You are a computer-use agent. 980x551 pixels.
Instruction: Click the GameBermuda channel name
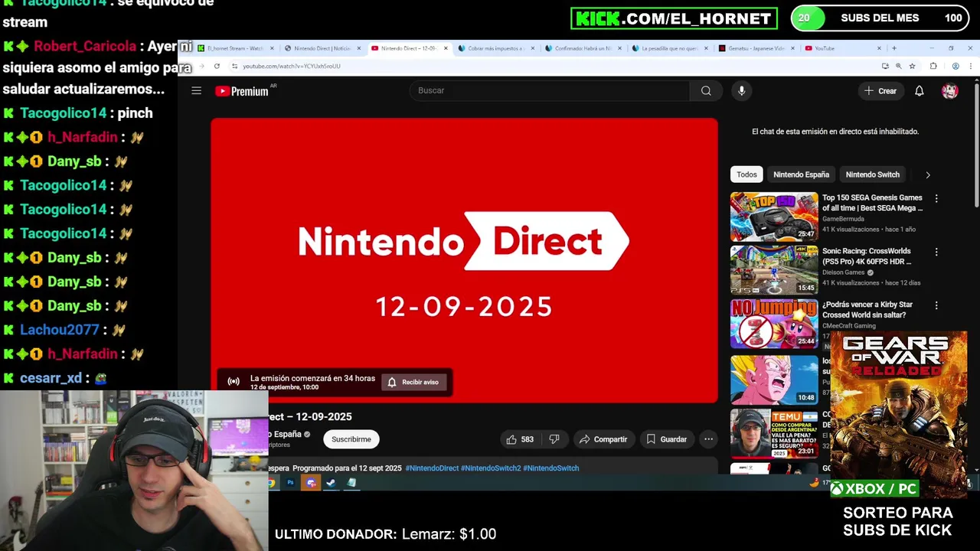(843, 219)
